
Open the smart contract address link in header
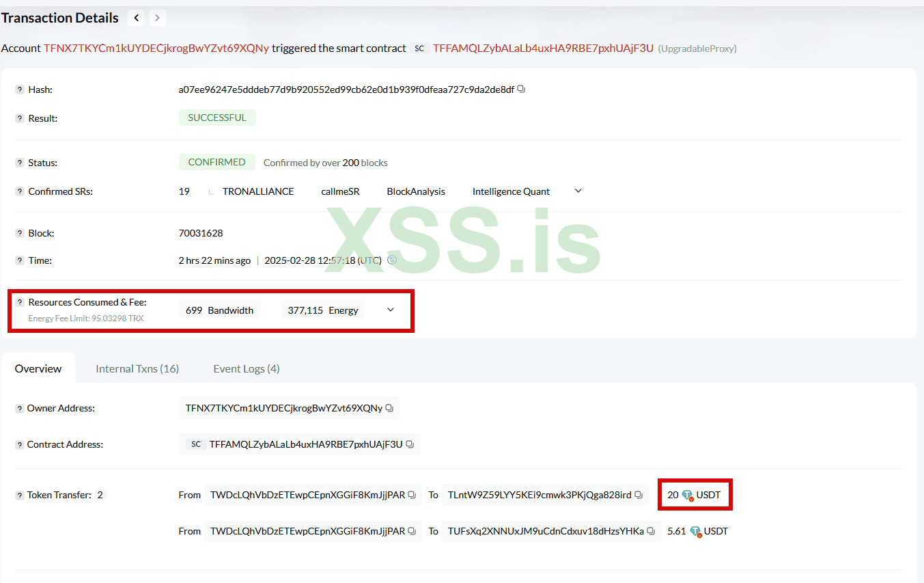[543, 48]
